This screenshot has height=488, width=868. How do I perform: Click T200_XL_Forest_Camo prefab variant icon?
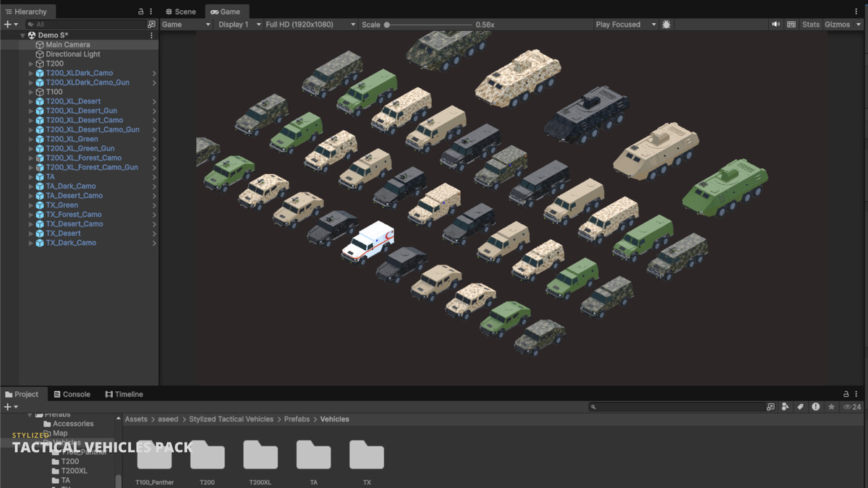(x=40, y=158)
